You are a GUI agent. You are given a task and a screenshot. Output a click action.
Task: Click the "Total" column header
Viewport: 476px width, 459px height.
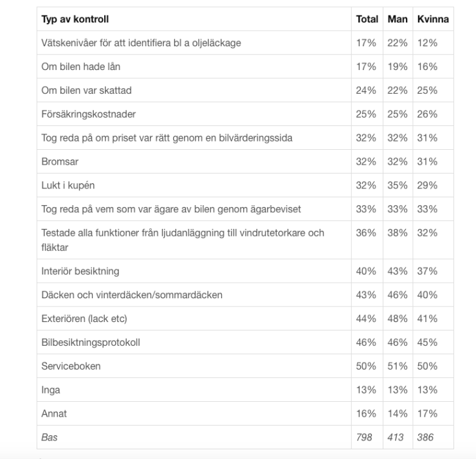click(x=367, y=20)
